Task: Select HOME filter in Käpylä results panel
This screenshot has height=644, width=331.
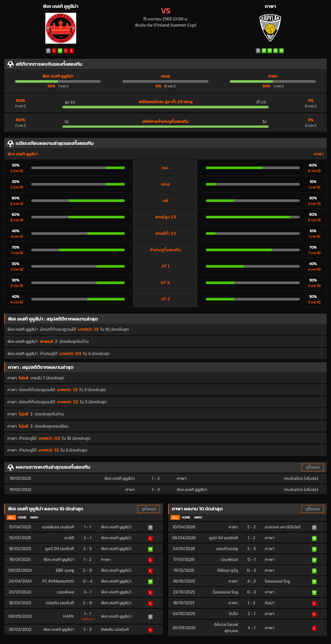Action: [186, 518]
